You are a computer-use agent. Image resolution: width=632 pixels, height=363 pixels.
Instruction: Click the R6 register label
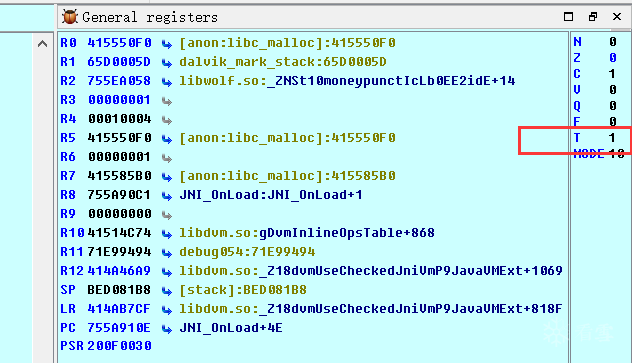point(68,157)
